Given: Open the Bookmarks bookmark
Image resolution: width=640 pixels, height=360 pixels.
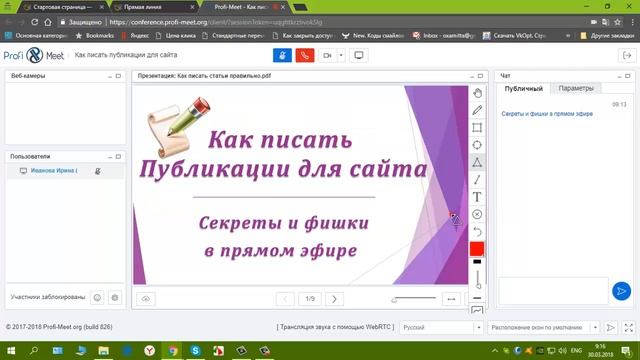Looking at the screenshot, I should (95, 36).
